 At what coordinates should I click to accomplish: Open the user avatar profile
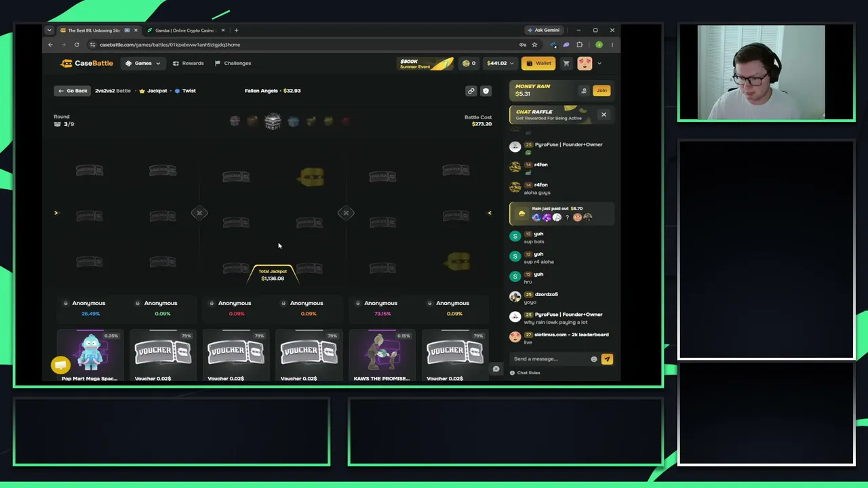585,63
